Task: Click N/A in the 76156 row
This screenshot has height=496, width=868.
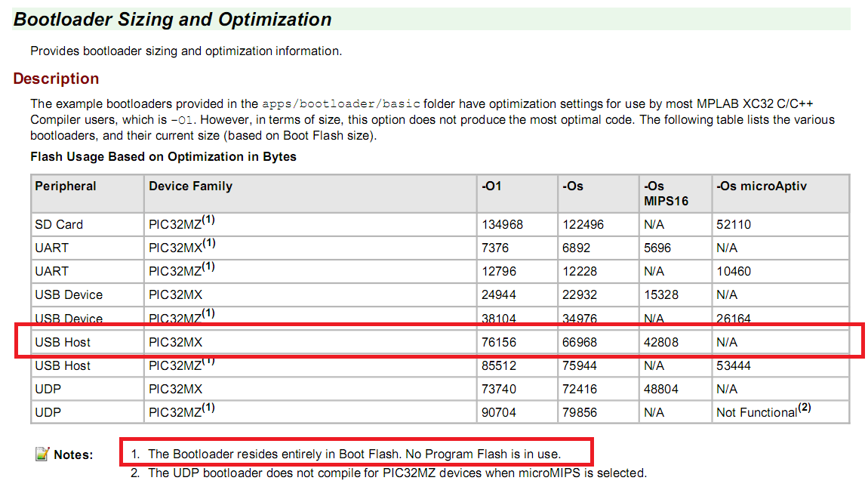Action: click(727, 342)
